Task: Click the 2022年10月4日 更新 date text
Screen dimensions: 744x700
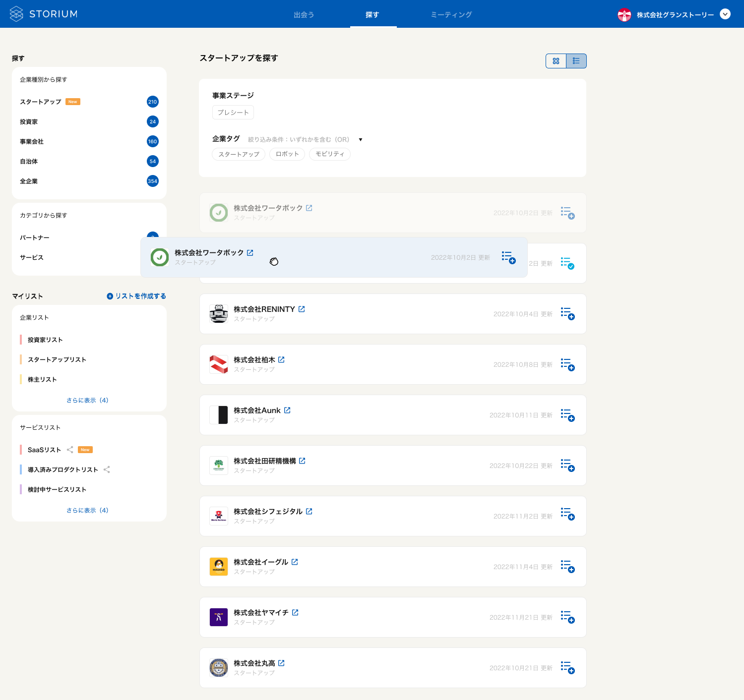Action: pyautogui.click(x=523, y=314)
